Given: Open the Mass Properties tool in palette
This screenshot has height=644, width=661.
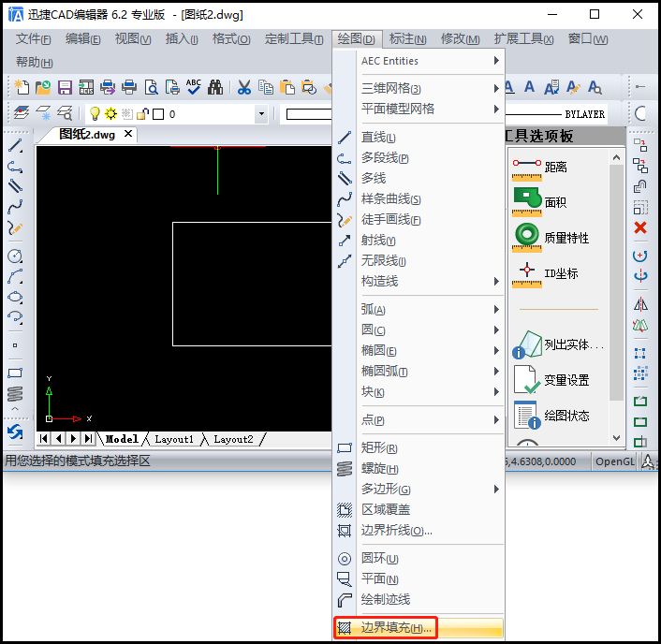Looking at the screenshot, I should 551,238.
